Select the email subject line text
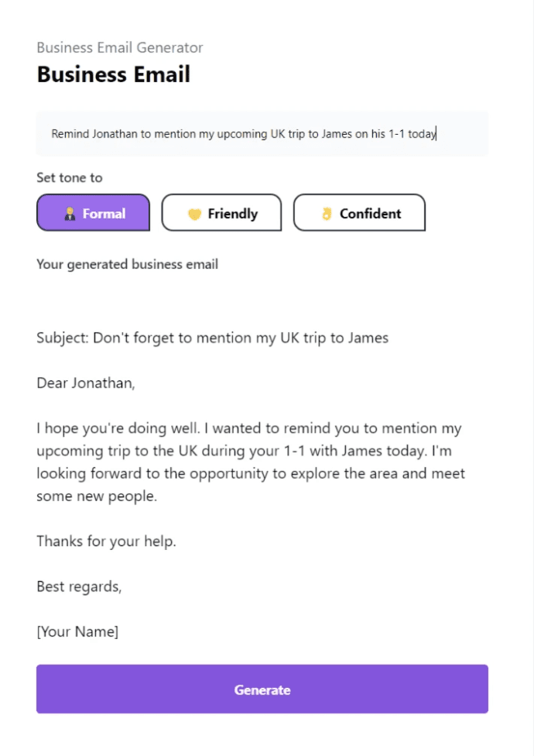 click(212, 338)
